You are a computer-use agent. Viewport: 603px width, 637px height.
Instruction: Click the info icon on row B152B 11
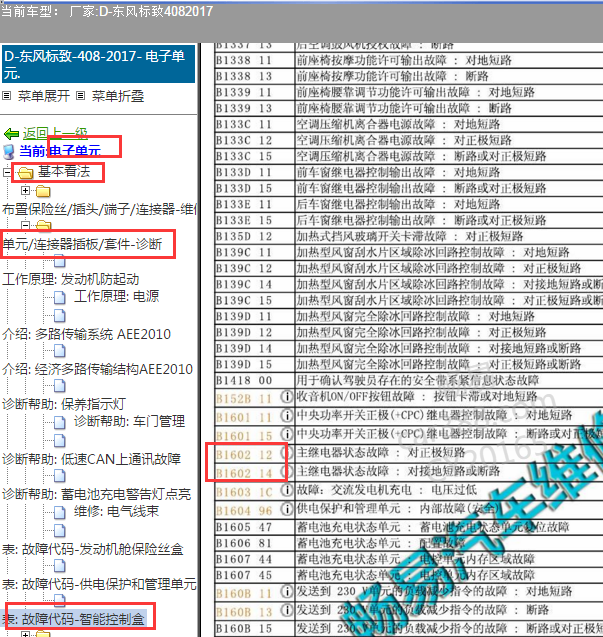(x=287, y=396)
